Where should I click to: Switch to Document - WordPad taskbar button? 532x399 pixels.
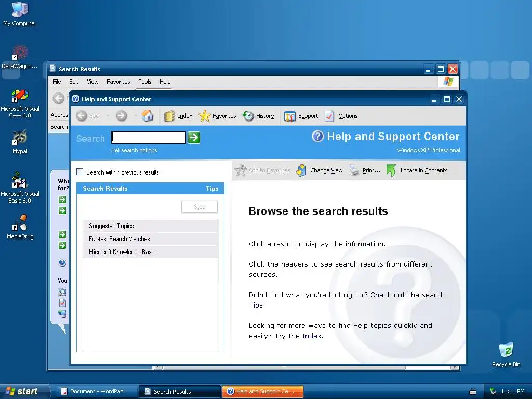pos(97,391)
